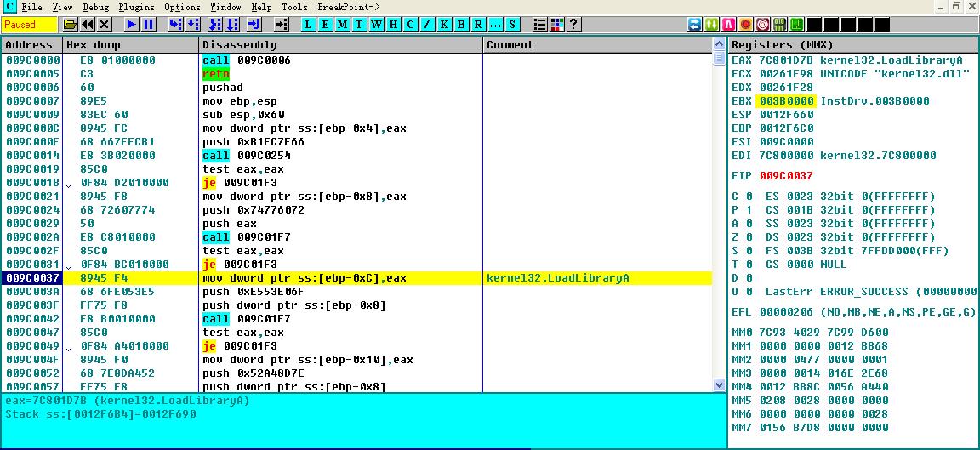Open the File menu
This screenshot has height=450, width=980.
31,8
